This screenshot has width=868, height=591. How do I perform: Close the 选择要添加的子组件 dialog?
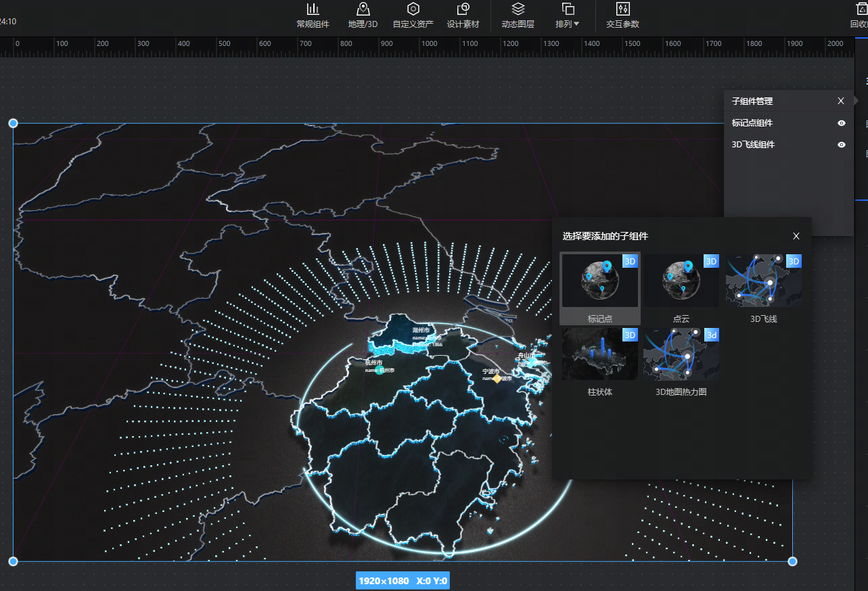click(796, 236)
